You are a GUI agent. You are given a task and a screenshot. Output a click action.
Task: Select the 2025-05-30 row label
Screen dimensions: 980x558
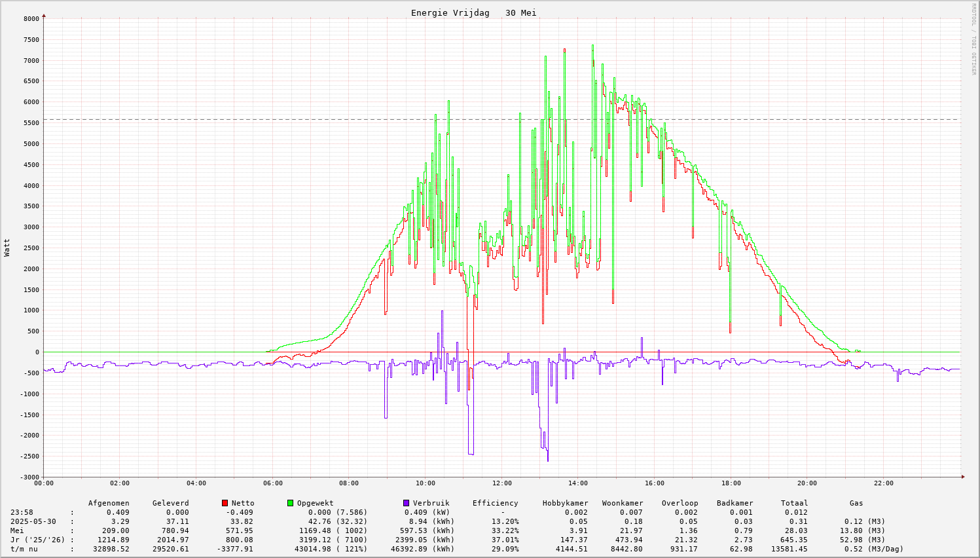[34, 521]
